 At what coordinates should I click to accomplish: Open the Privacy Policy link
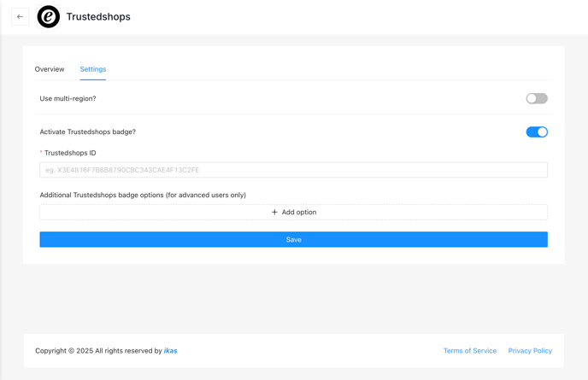pyautogui.click(x=530, y=351)
